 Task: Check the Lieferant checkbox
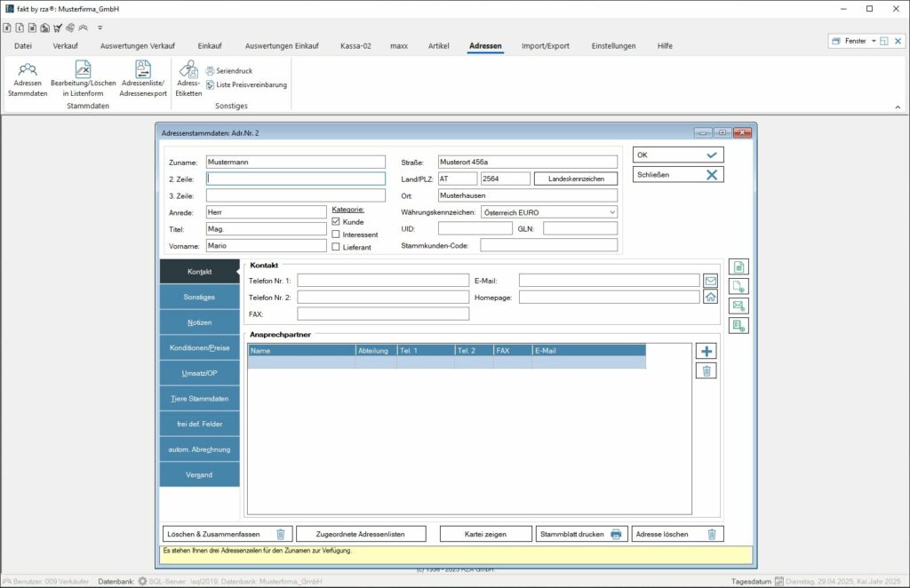(x=336, y=246)
